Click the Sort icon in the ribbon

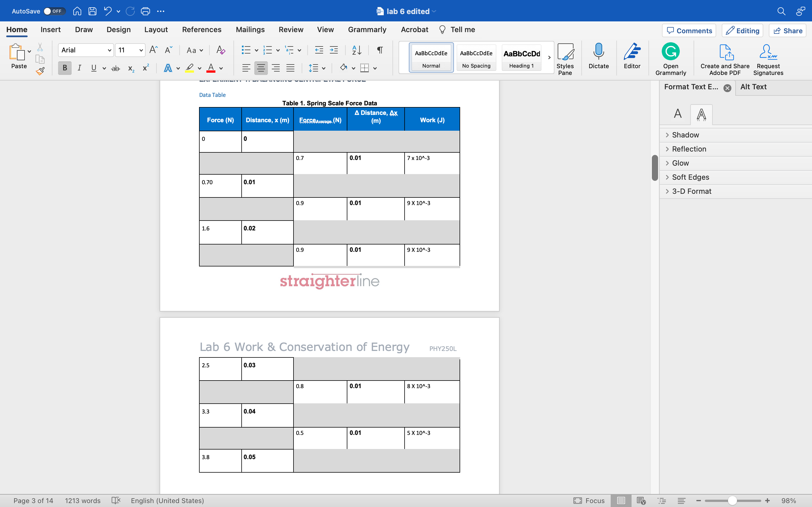click(x=357, y=50)
